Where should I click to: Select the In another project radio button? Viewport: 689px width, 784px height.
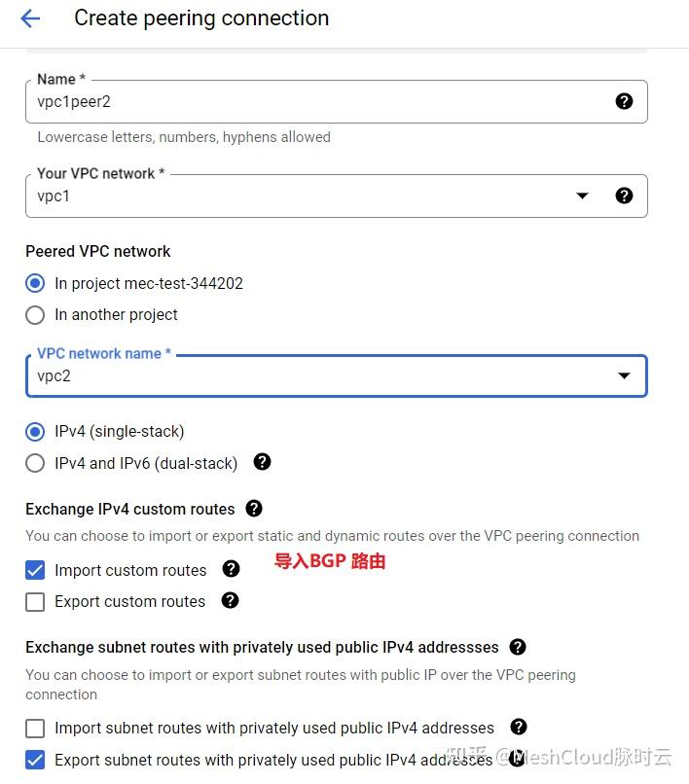[x=35, y=315]
